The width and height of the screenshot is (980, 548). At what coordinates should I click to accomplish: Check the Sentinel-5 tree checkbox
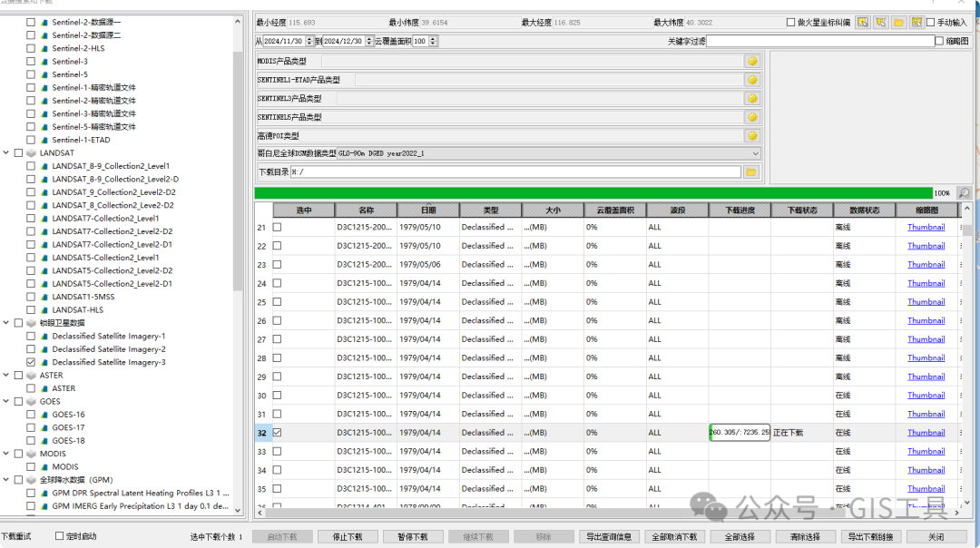point(31,74)
